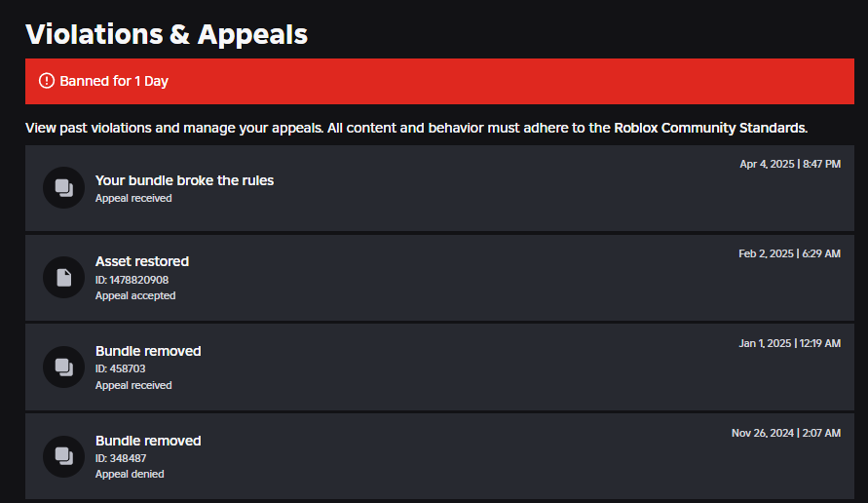Click the Nov 26, 2024 2:07 AM timestamp
868x503 pixels.
coord(786,433)
